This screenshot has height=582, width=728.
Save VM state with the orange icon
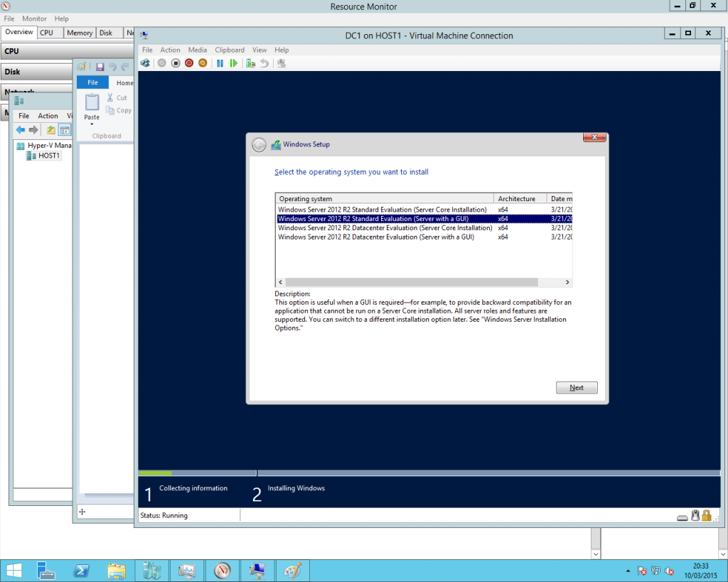tap(203, 63)
